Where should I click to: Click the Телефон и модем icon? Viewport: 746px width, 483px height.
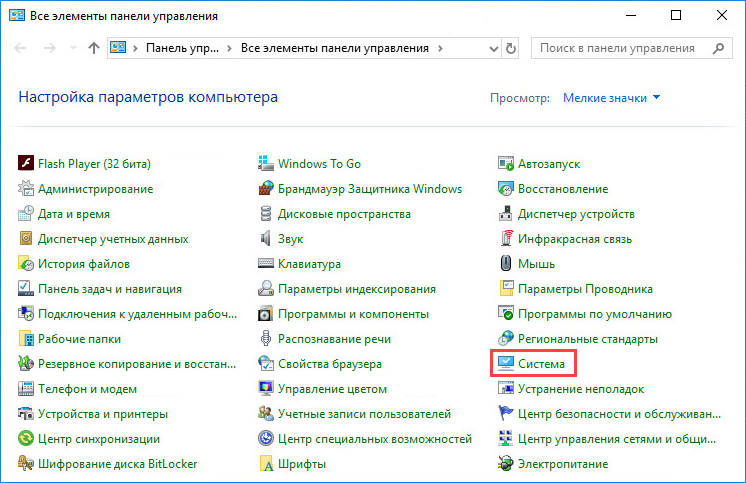pos(26,388)
